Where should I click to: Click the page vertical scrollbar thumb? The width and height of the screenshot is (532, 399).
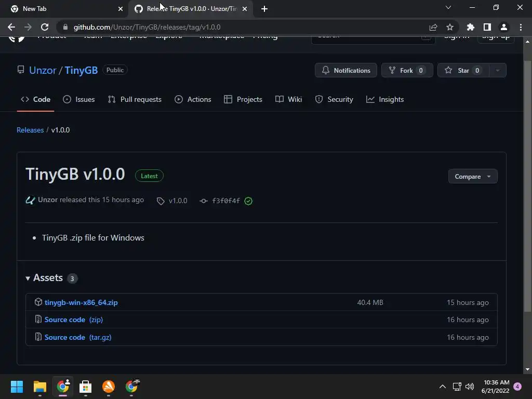pyautogui.click(x=527, y=187)
